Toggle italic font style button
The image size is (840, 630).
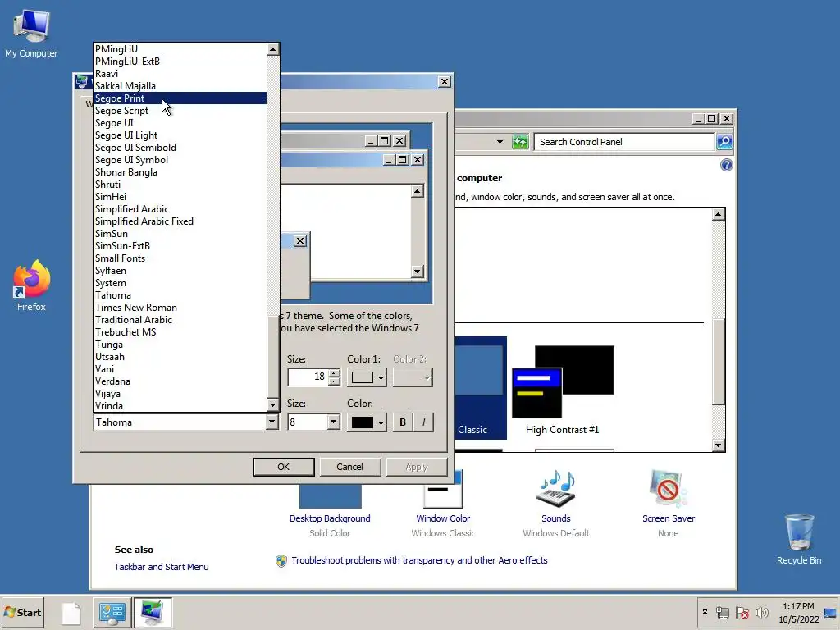tap(424, 422)
